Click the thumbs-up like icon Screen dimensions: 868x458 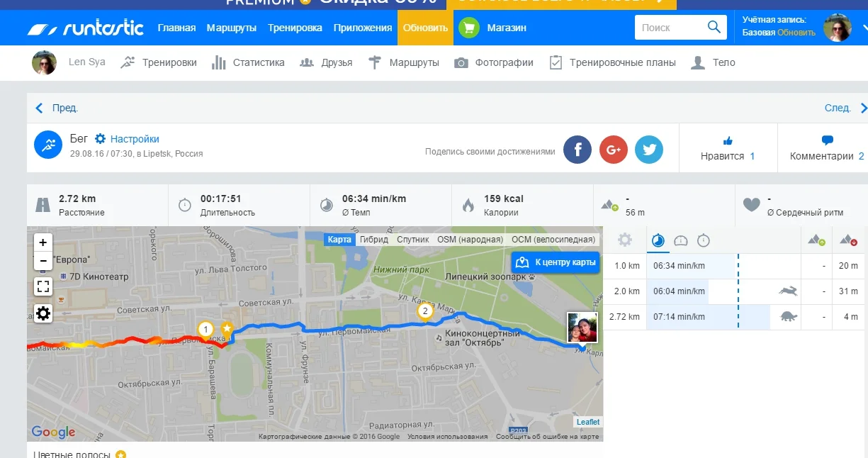pos(728,140)
